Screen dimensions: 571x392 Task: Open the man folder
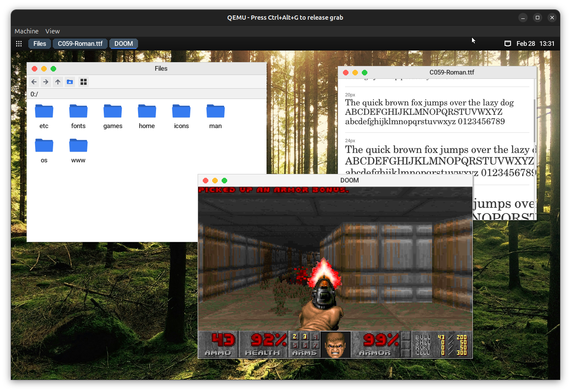(x=216, y=117)
